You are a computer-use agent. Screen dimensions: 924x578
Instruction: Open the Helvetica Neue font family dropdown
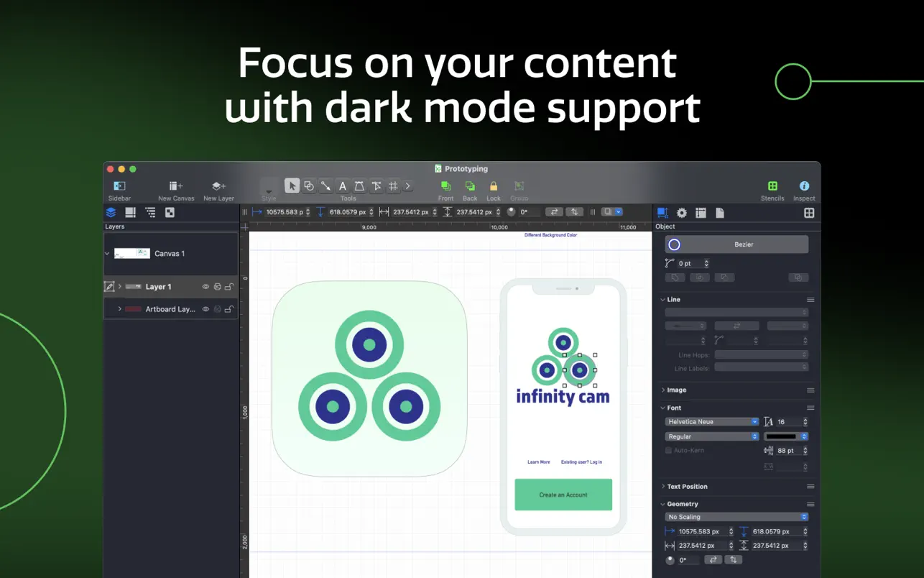(x=711, y=422)
